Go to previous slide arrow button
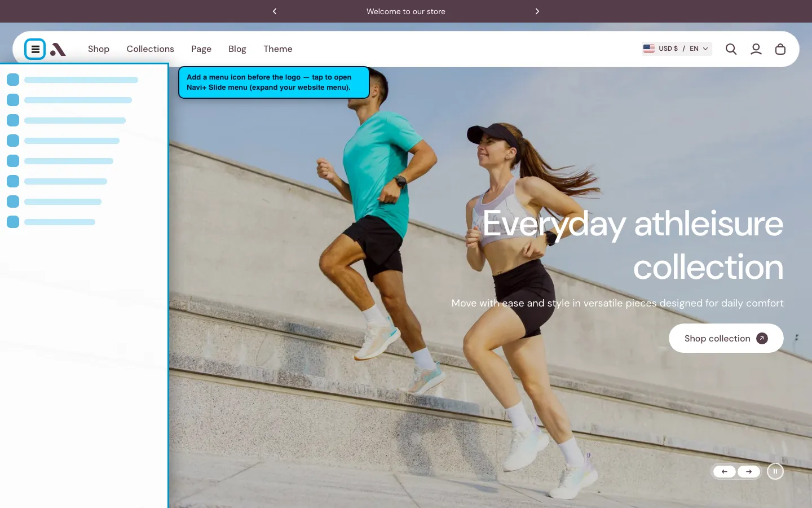 [x=725, y=471]
